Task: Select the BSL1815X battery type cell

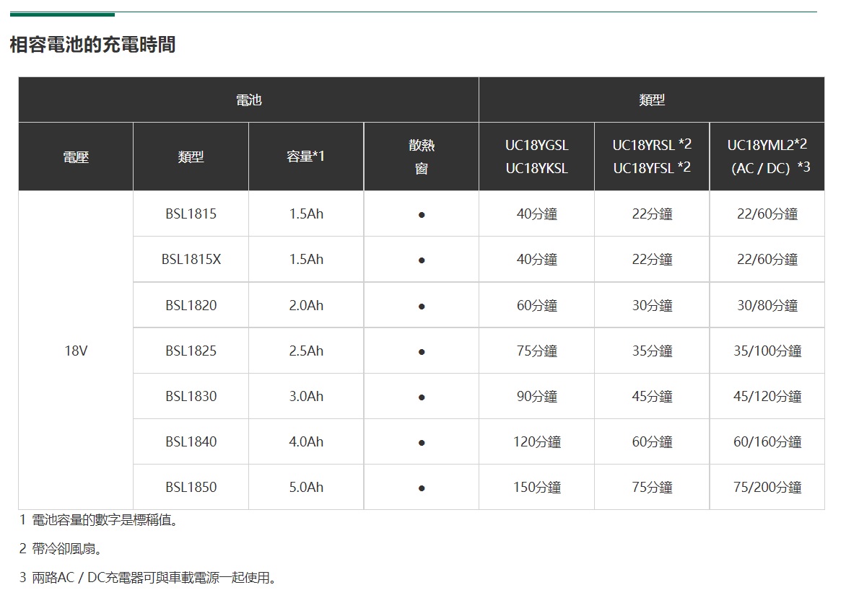Action: click(x=191, y=259)
